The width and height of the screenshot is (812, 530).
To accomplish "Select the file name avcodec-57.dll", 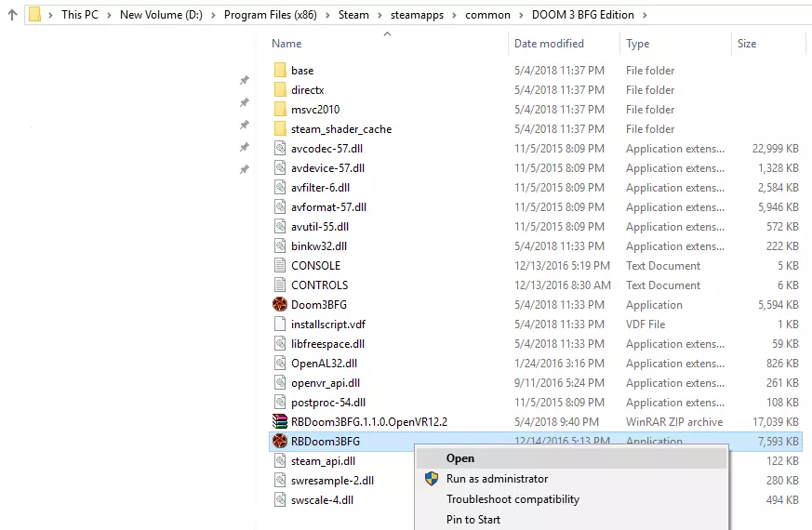I will [x=326, y=149].
